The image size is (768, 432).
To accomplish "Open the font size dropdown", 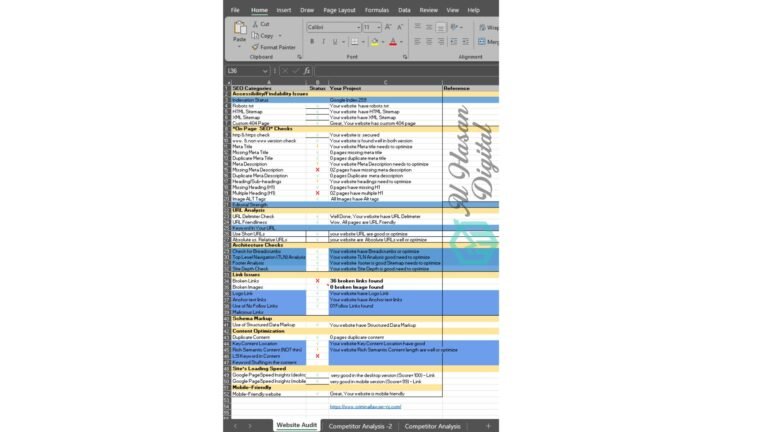I will [x=379, y=27].
